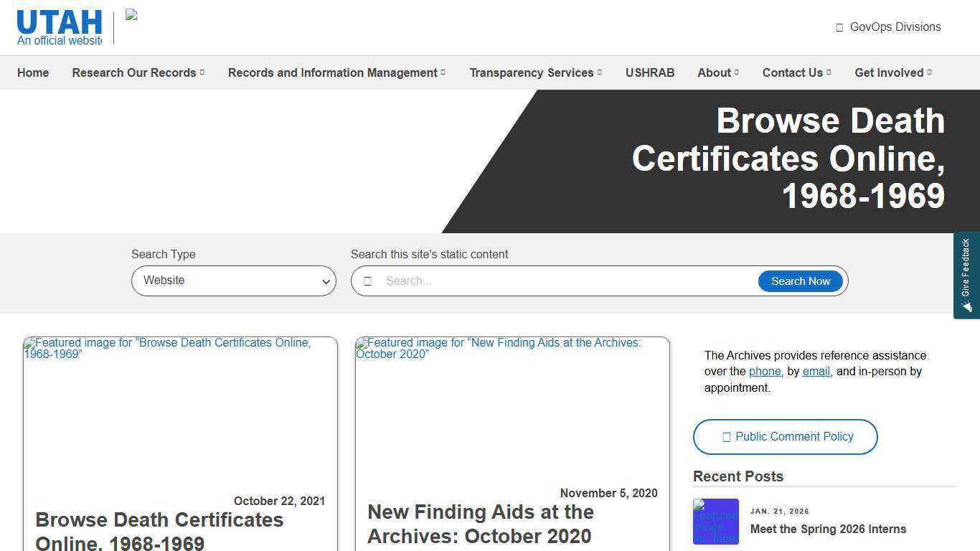The height and width of the screenshot is (551, 980).
Task: Open the Public Comment Policy page
Action: click(x=785, y=436)
